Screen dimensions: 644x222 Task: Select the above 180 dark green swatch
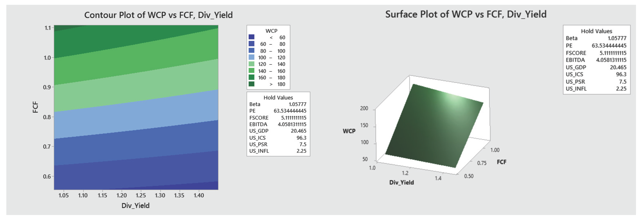(x=252, y=84)
